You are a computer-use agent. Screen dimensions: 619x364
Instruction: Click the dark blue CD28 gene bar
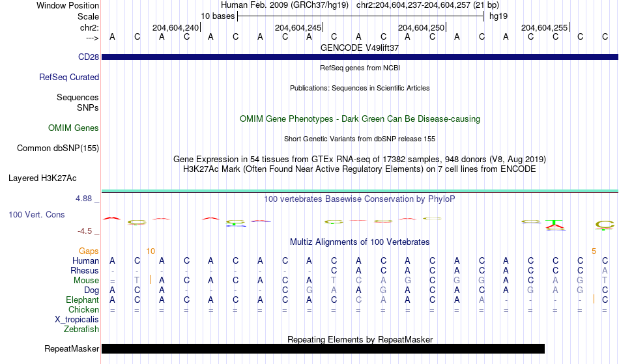(360, 57)
